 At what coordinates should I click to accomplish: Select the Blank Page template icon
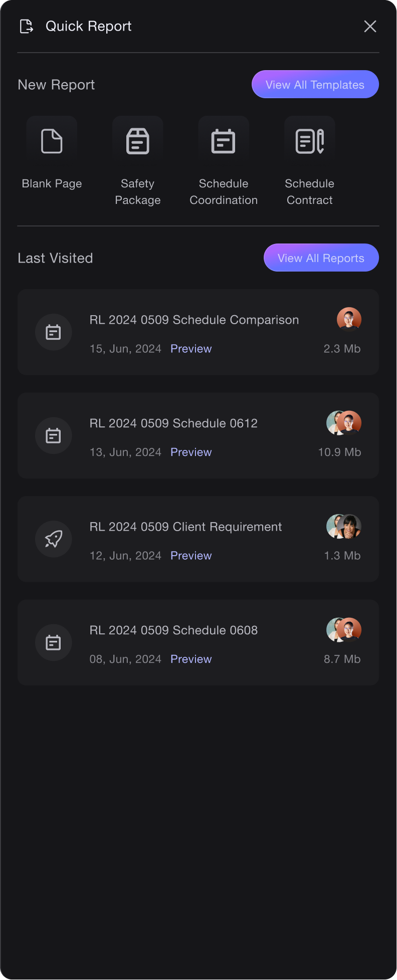pyautogui.click(x=52, y=141)
